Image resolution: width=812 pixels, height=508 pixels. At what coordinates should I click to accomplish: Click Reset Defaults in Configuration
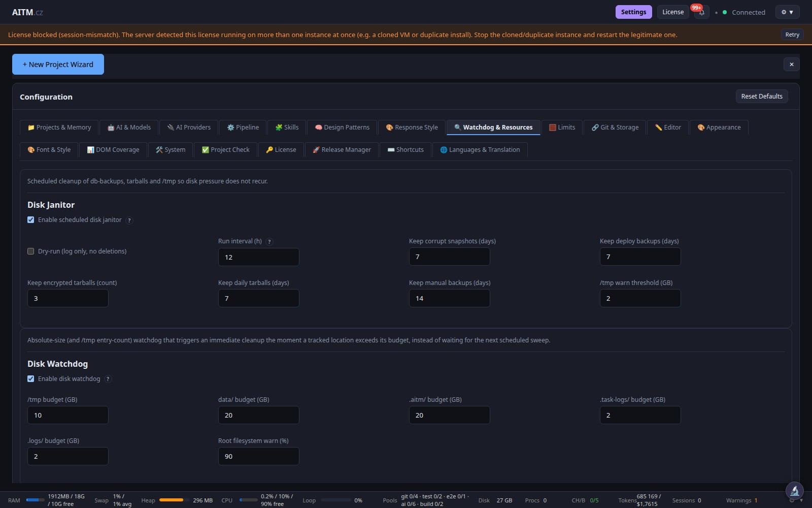(x=762, y=96)
